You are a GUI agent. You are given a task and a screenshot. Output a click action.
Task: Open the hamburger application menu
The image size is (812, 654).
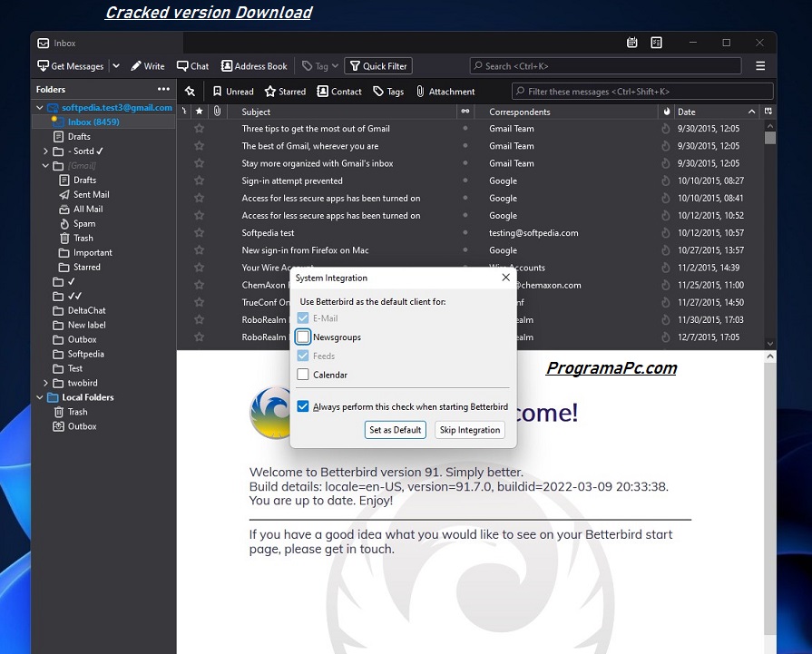tap(760, 66)
